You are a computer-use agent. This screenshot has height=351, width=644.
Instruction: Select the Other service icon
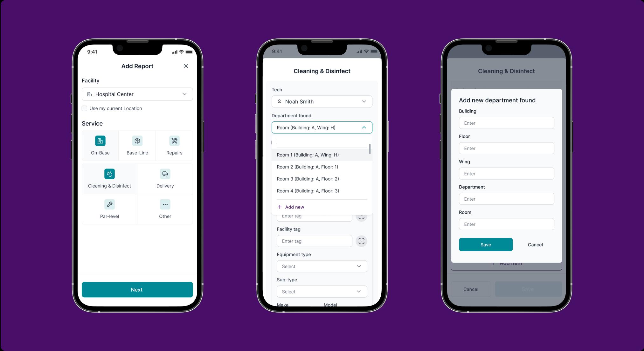(x=165, y=204)
